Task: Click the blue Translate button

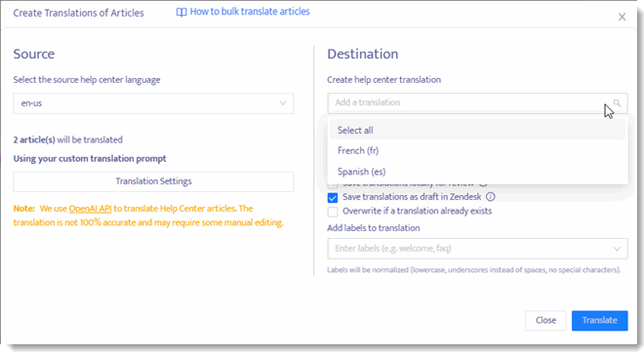Action: pos(600,321)
